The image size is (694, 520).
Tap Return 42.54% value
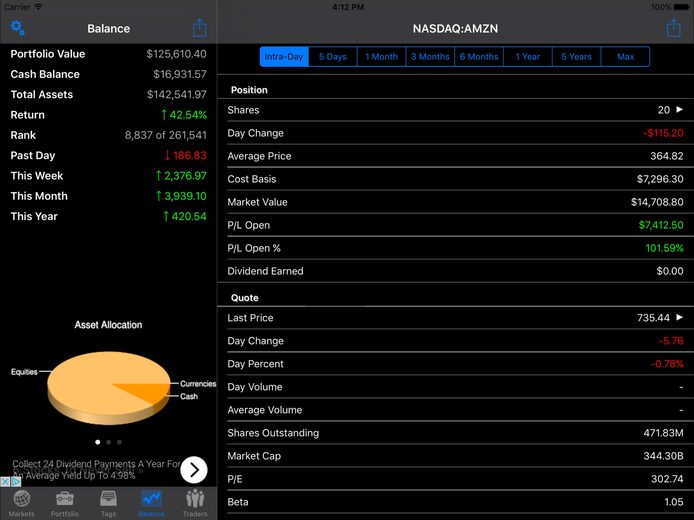184,115
